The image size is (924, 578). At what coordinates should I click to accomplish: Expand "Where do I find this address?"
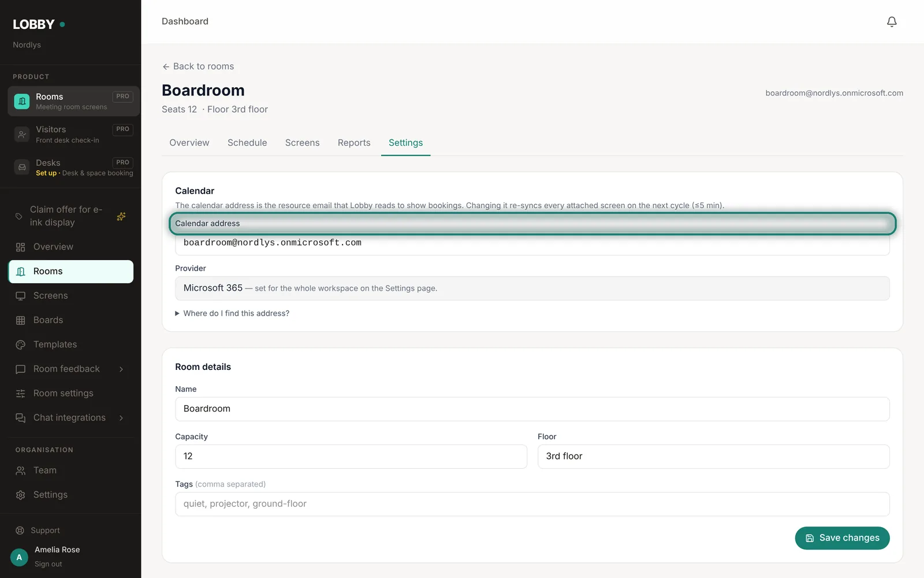232,313
